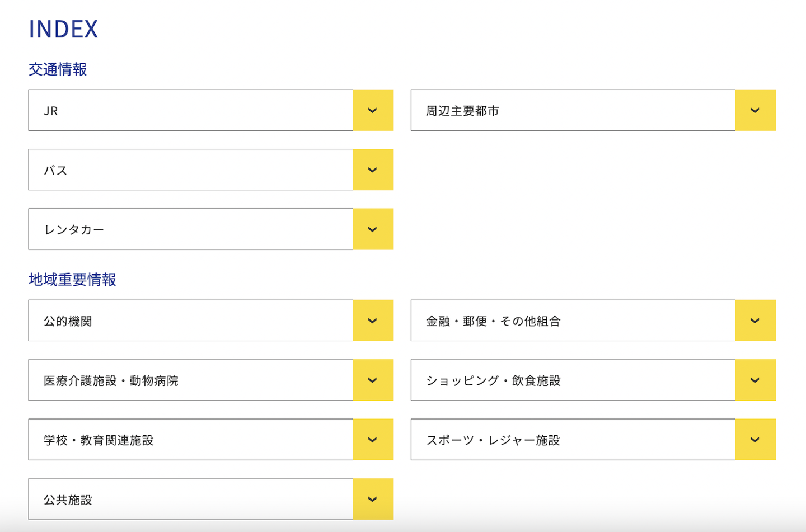The width and height of the screenshot is (806, 532).
Task: Select the レンタカー row label
Action: [74, 230]
